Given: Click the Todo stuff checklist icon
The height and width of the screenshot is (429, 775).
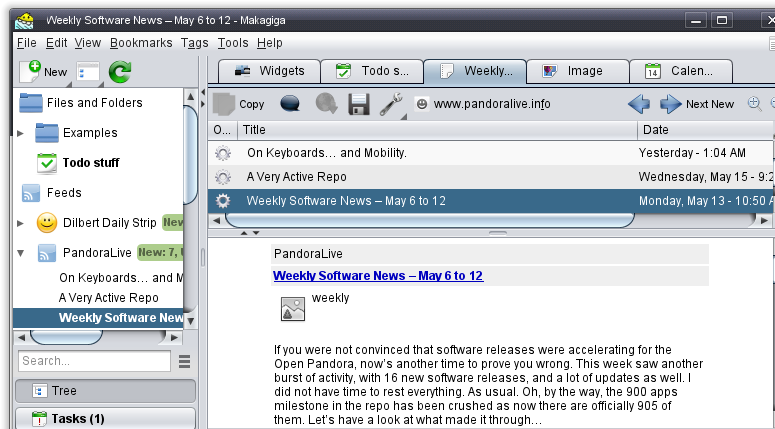Looking at the screenshot, I should [x=47, y=163].
